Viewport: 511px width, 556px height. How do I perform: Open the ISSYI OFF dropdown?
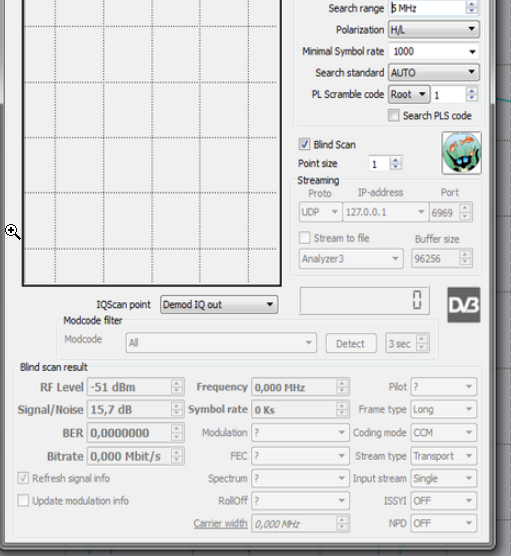[444, 501]
